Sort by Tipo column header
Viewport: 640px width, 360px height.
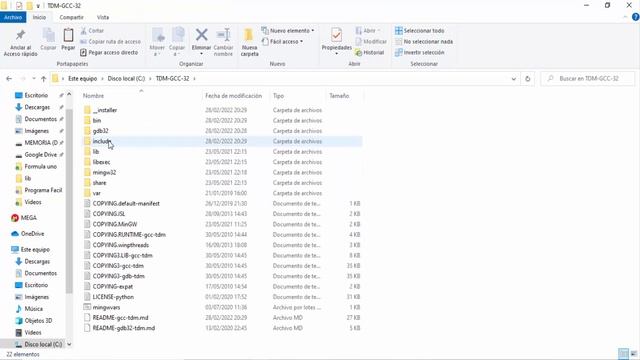click(x=278, y=96)
